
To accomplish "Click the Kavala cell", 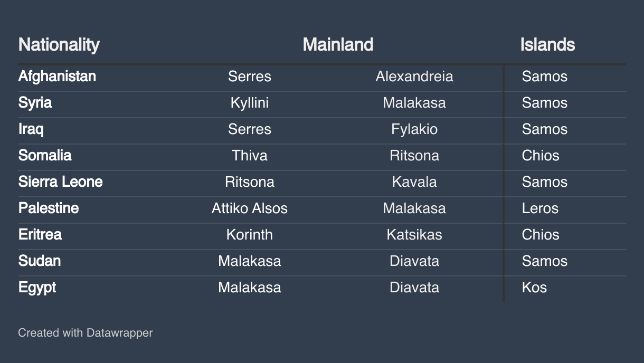I will (414, 182).
